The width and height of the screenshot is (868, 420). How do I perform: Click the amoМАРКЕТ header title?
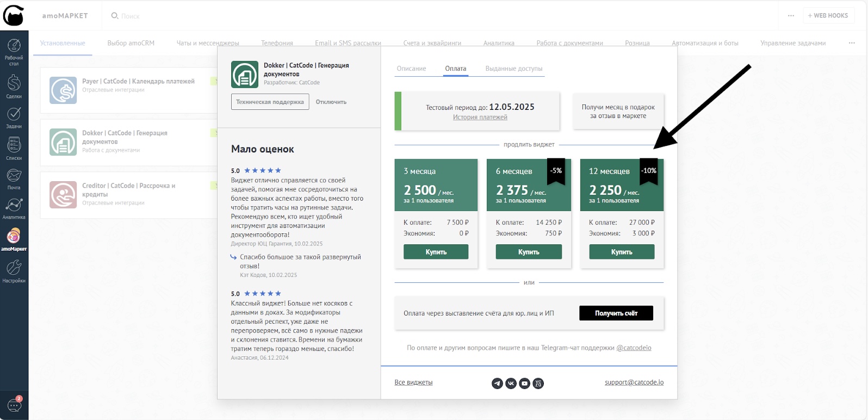pos(65,16)
